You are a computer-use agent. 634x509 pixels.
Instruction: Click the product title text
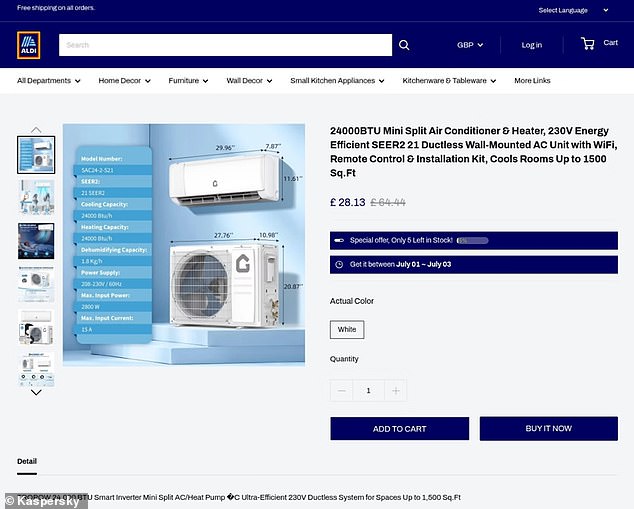pyautogui.click(x=473, y=152)
